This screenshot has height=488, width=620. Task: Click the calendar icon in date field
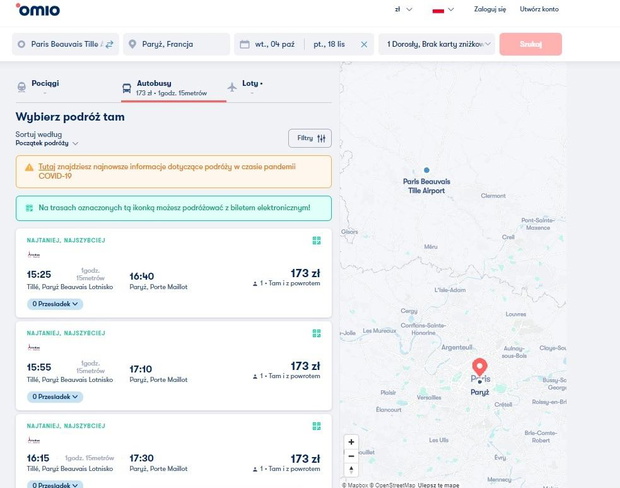click(x=245, y=44)
